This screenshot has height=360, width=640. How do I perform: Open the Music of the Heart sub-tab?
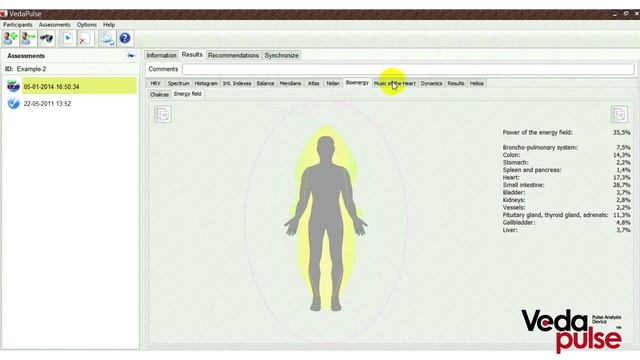pos(395,83)
